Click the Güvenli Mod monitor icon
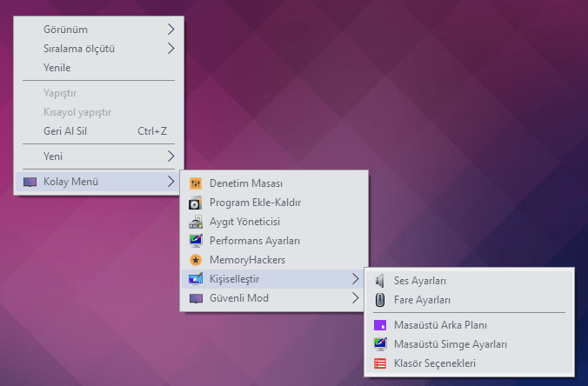588x386 pixels. 196,298
